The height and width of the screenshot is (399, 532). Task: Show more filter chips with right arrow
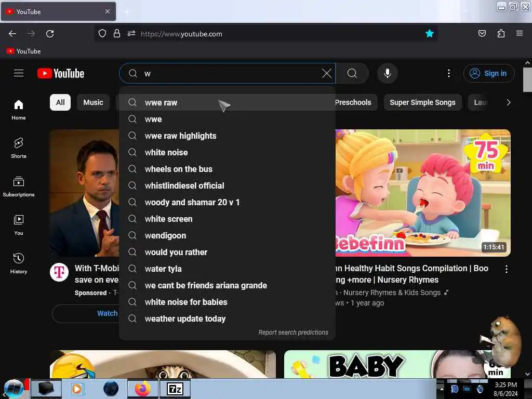coord(508,102)
